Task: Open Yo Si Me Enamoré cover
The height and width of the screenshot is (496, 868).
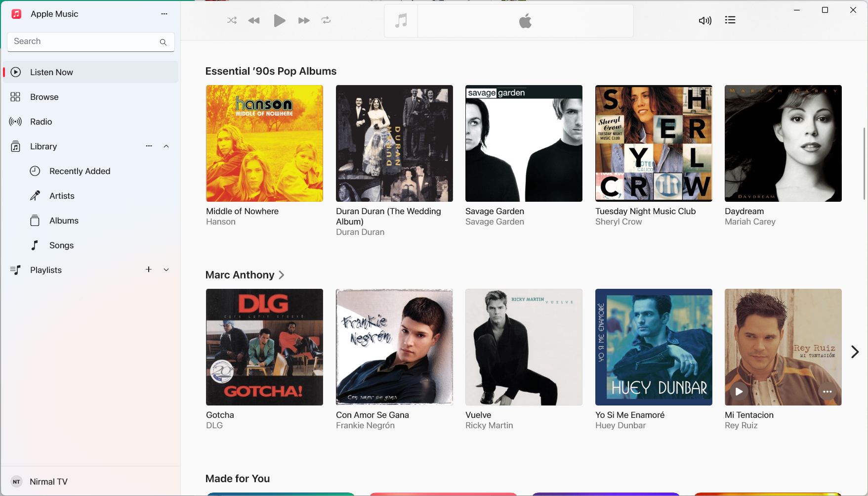Action: click(654, 347)
